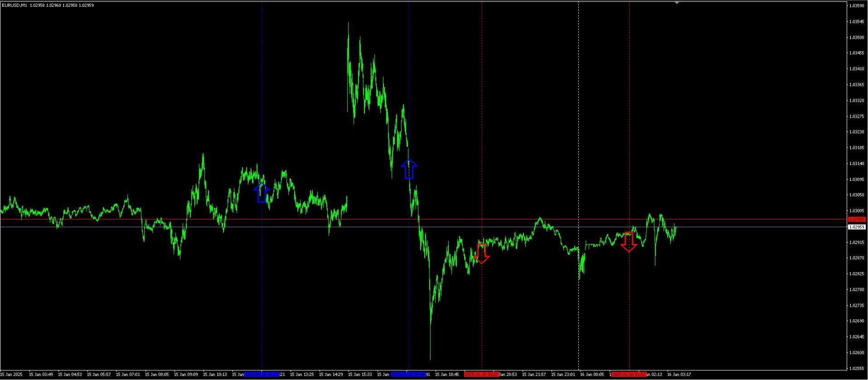Click the 1.03095 price axis label
Viewport: 868px width, 380px height.
(857, 180)
